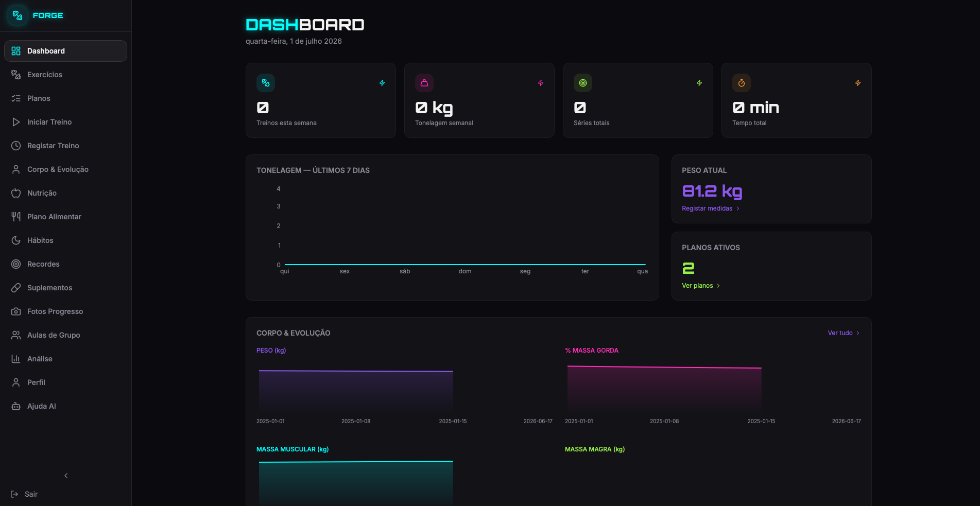The height and width of the screenshot is (506, 980).
Task: Click the Suplementos pill icon
Action: [16, 288]
